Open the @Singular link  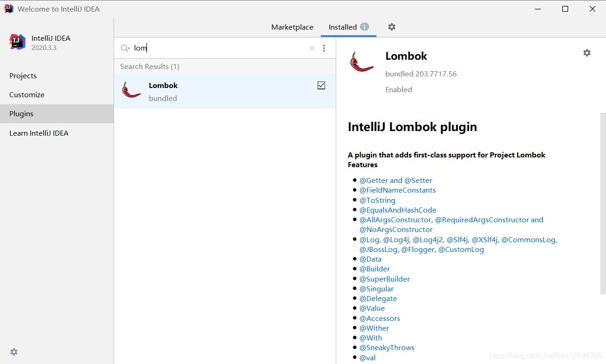coord(376,289)
